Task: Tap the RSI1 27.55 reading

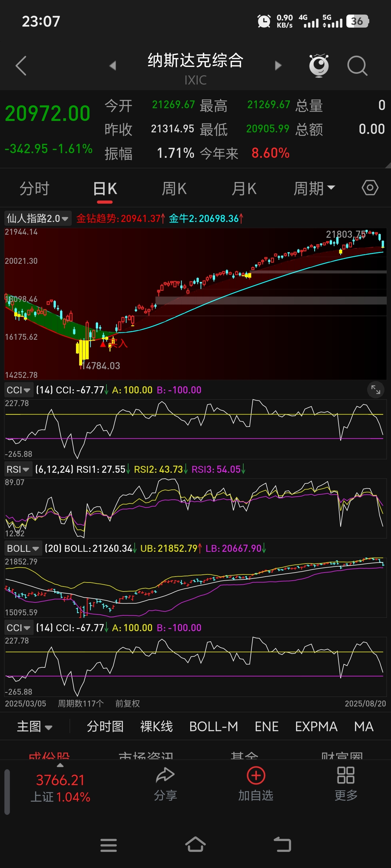Action: pyautogui.click(x=103, y=469)
